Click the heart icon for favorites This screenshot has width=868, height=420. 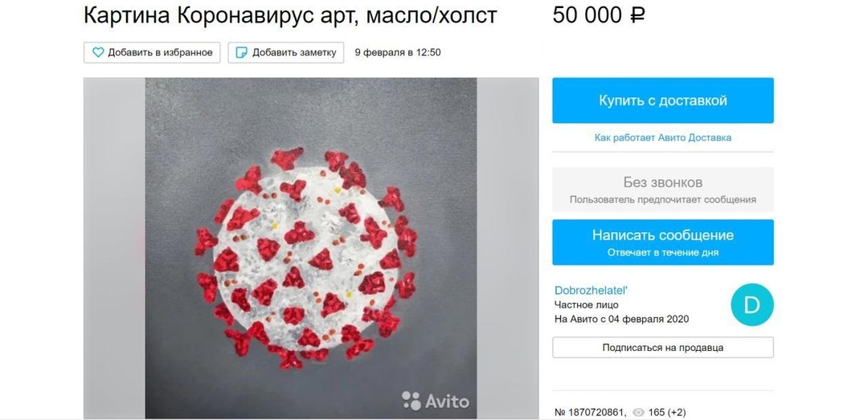point(98,52)
